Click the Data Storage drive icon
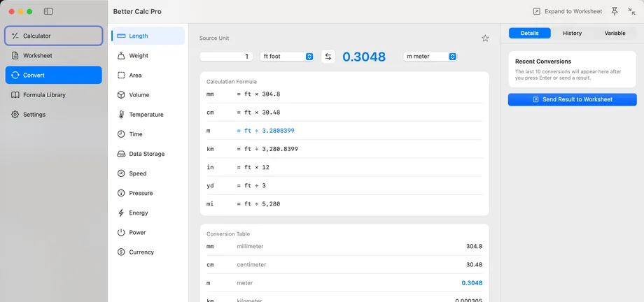 [x=121, y=154]
